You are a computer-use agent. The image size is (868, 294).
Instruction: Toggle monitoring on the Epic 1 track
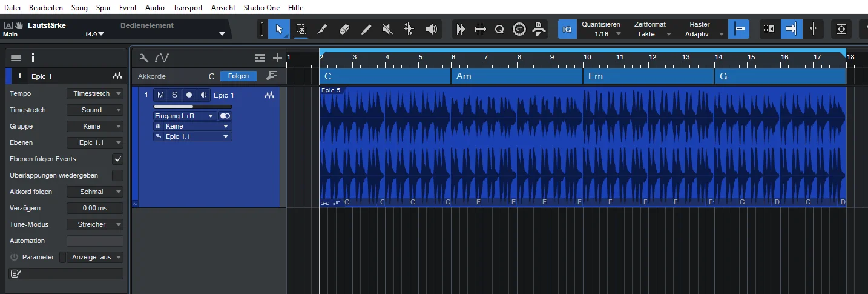[x=203, y=95]
